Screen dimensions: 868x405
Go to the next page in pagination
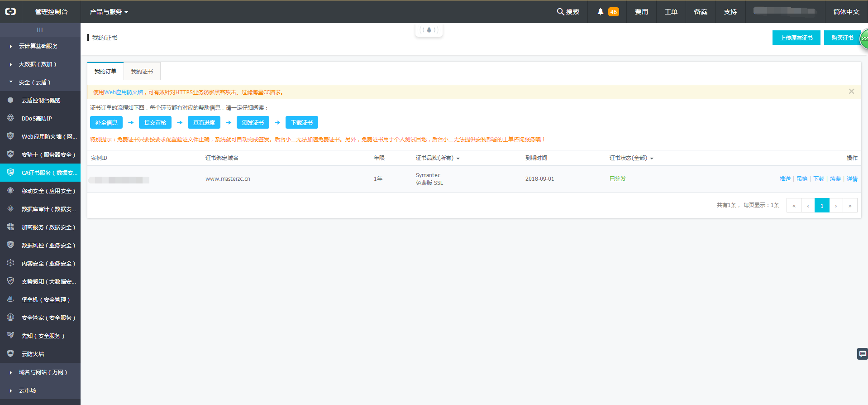coord(836,206)
